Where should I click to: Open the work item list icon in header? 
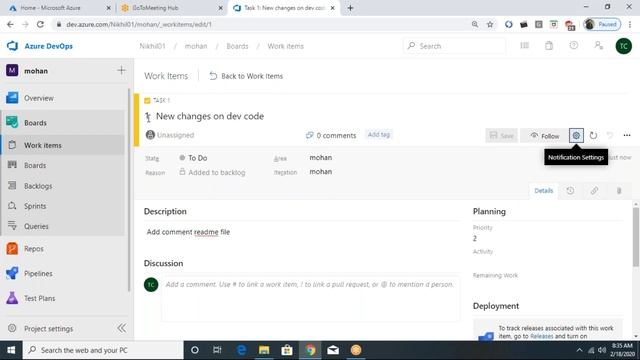point(524,46)
